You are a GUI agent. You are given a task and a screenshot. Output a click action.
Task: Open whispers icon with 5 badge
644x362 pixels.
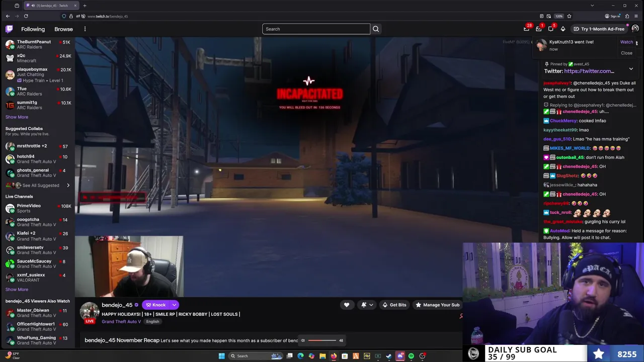[x=551, y=29]
